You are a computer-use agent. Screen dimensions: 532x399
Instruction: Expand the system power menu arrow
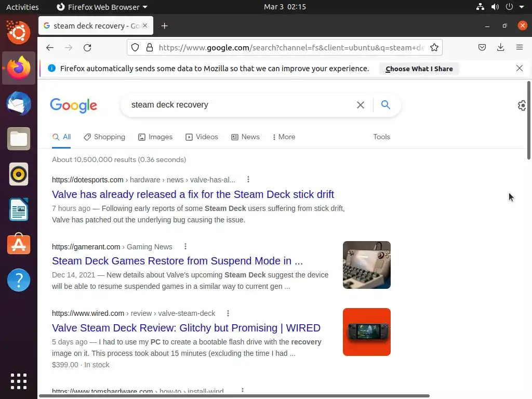coord(522,7)
